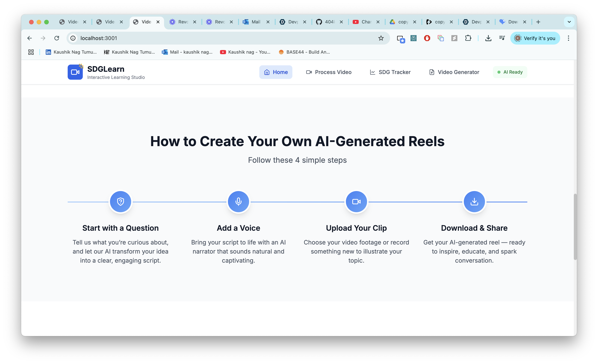Reload the localhost page

[x=57, y=38]
